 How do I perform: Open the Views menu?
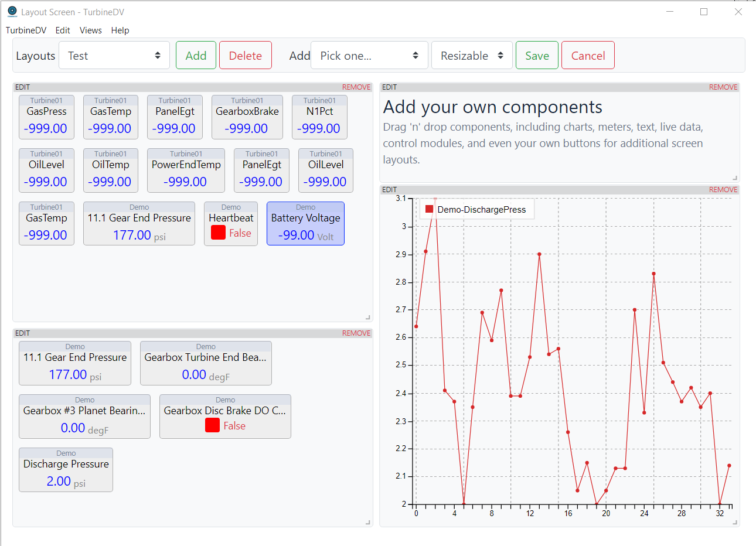pos(90,30)
